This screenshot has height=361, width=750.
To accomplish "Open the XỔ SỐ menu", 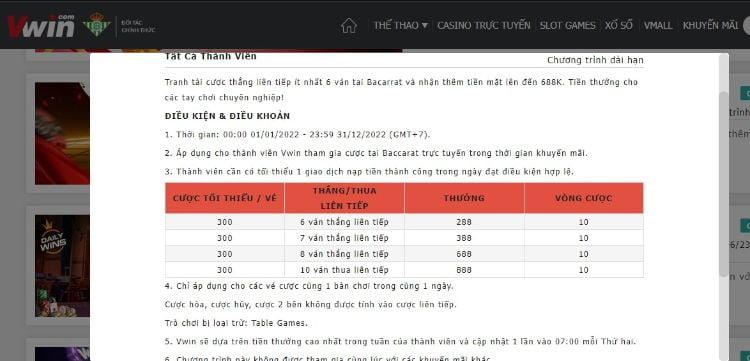I will pyautogui.click(x=618, y=25).
